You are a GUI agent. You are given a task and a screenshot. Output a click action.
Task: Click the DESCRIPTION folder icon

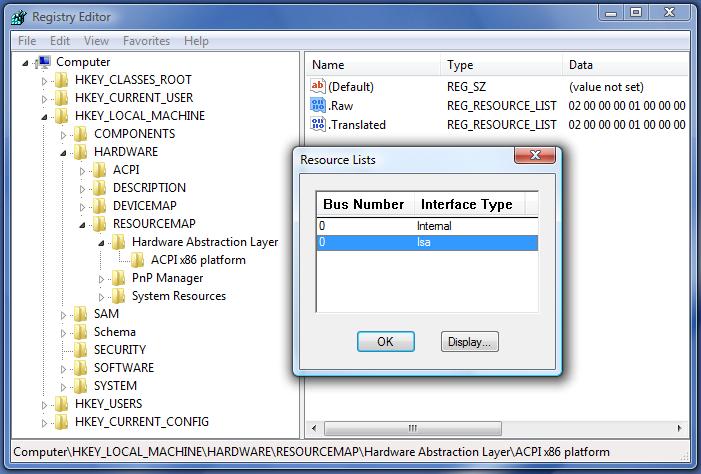coord(99,188)
